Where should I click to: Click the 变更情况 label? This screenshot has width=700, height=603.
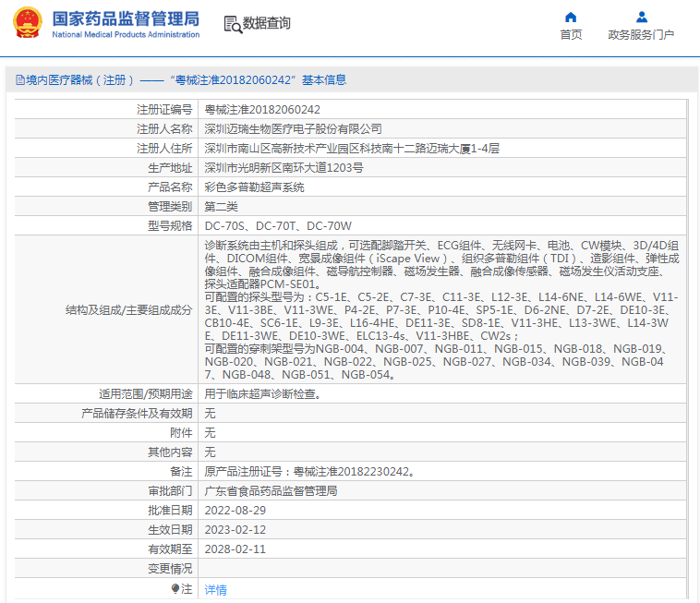(x=170, y=569)
